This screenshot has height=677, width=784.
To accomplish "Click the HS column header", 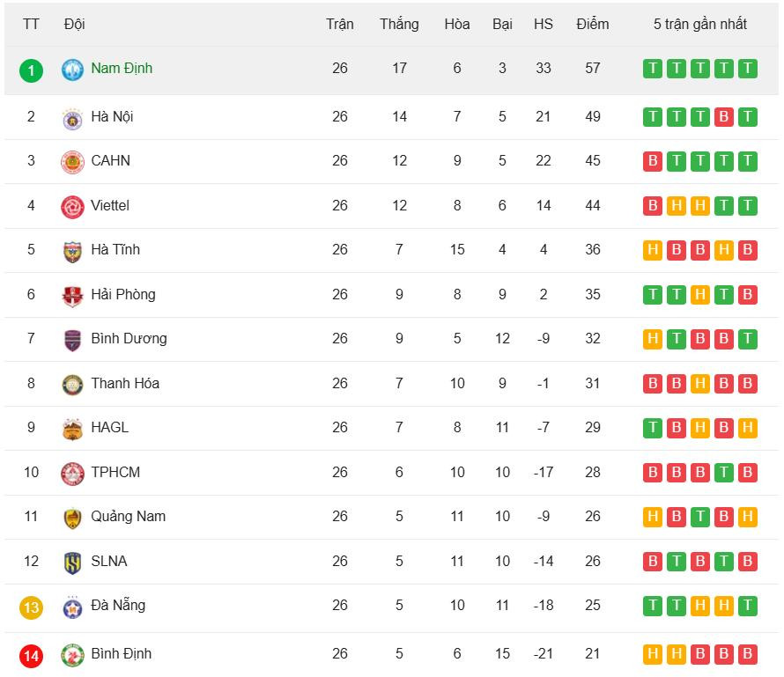I will point(544,25).
